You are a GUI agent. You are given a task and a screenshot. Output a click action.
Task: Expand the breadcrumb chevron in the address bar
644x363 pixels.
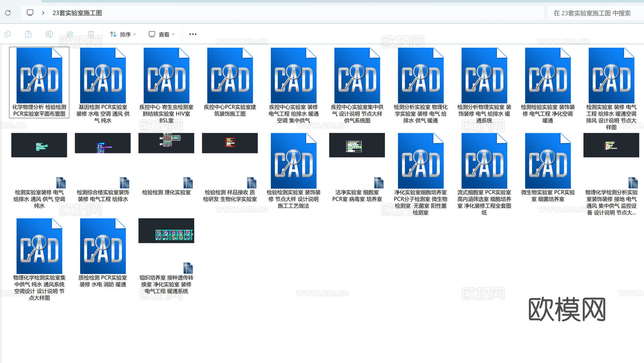(x=43, y=13)
